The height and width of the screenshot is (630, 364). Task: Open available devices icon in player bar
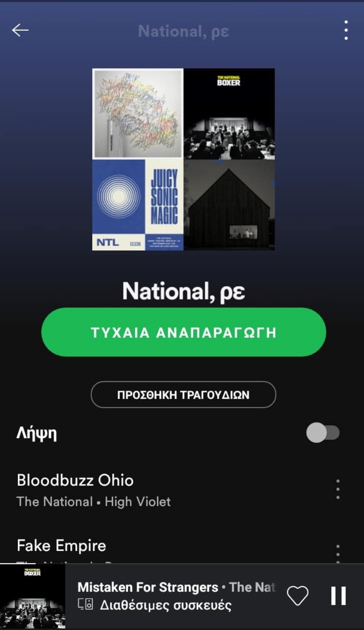click(x=86, y=605)
